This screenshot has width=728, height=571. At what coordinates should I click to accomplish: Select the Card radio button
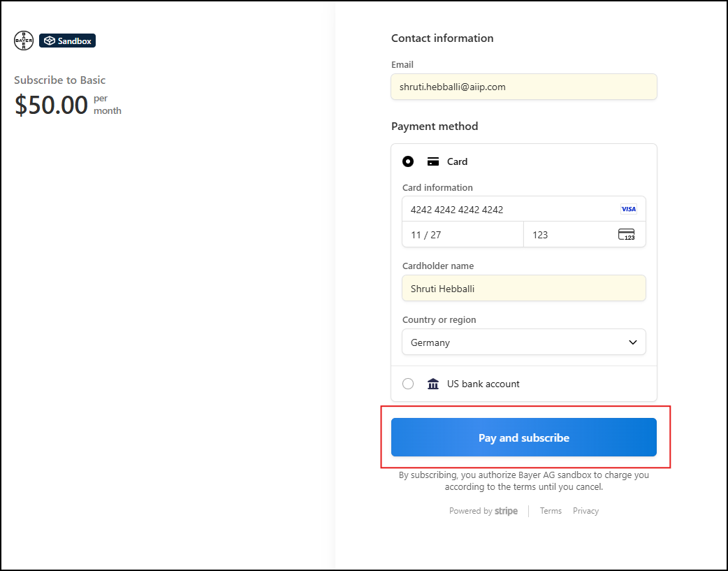[408, 161]
